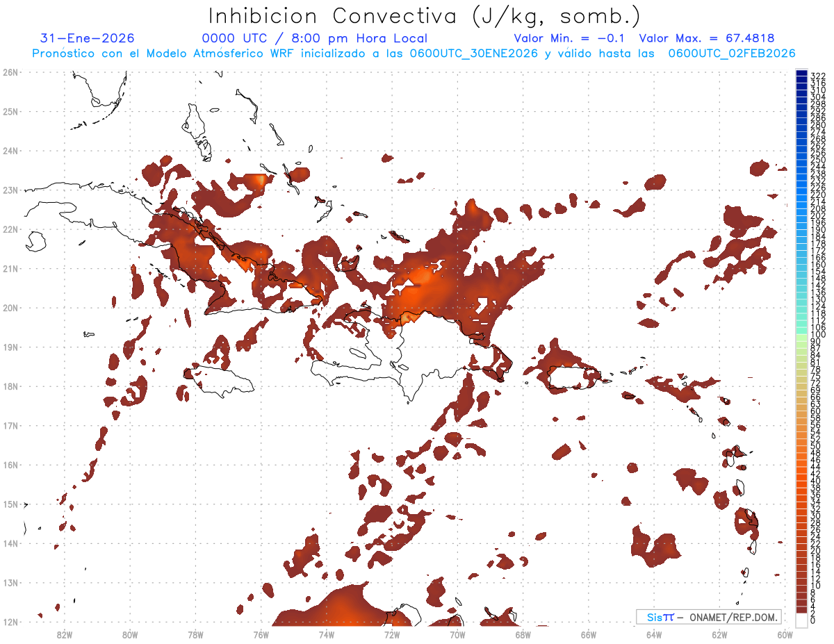Click the '0600UTC_02FEB2026' valid-until time
The image size is (834, 644).
pyautogui.click(x=731, y=53)
